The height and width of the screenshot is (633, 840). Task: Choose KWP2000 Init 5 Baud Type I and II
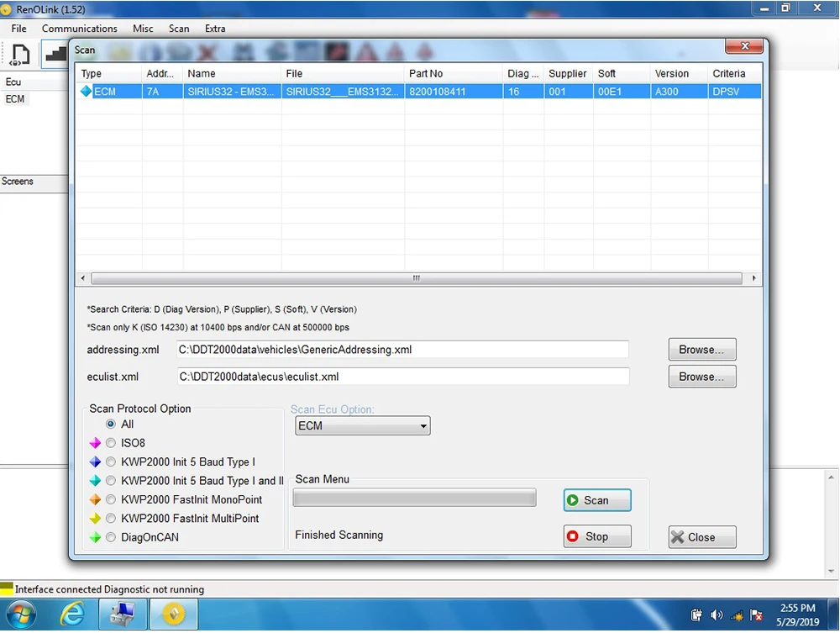110,480
